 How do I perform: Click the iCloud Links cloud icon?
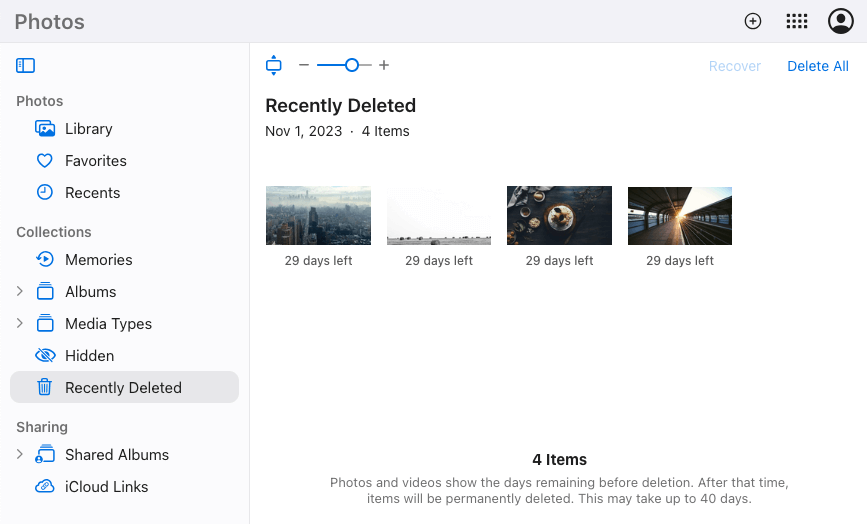(45, 486)
